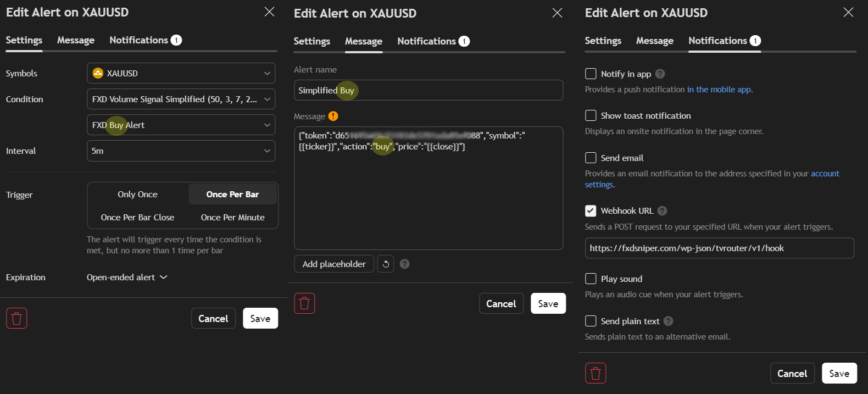Click the trash icon in the leftmost Settings dialog
Image resolution: width=868 pixels, height=394 pixels.
coord(16,318)
